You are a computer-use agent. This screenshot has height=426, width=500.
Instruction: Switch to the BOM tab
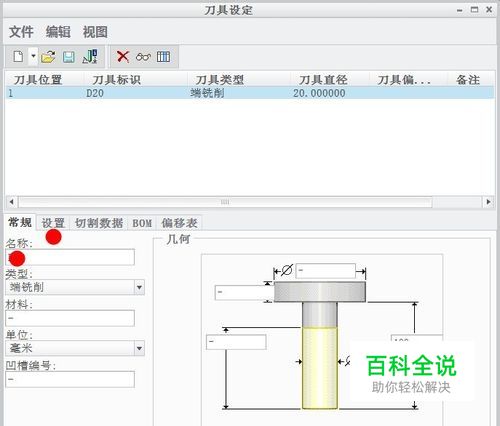point(142,223)
